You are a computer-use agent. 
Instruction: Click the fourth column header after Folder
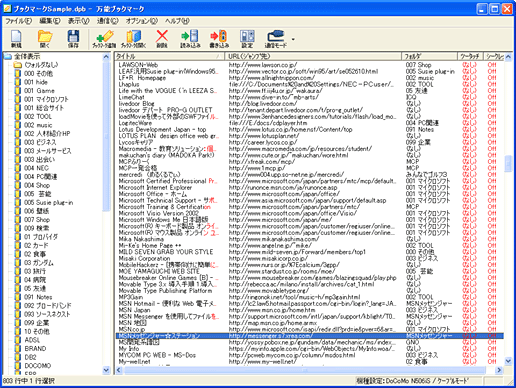(x=470, y=56)
